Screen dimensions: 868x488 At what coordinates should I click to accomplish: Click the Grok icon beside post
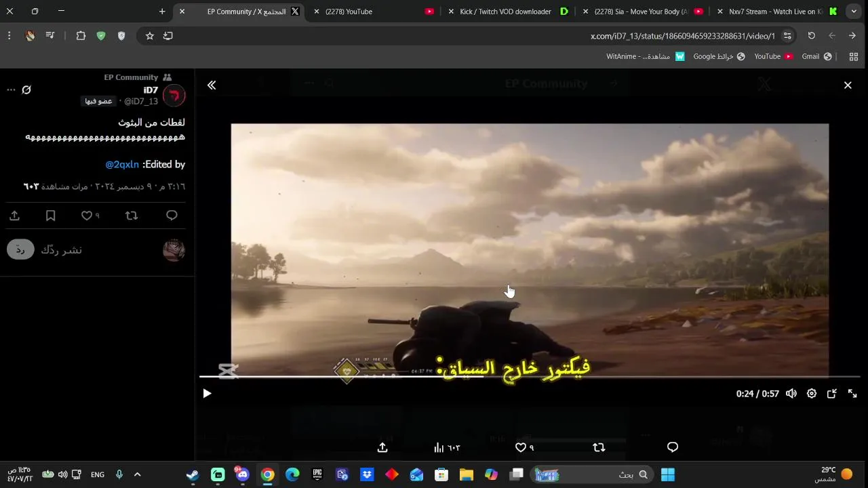coord(26,90)
